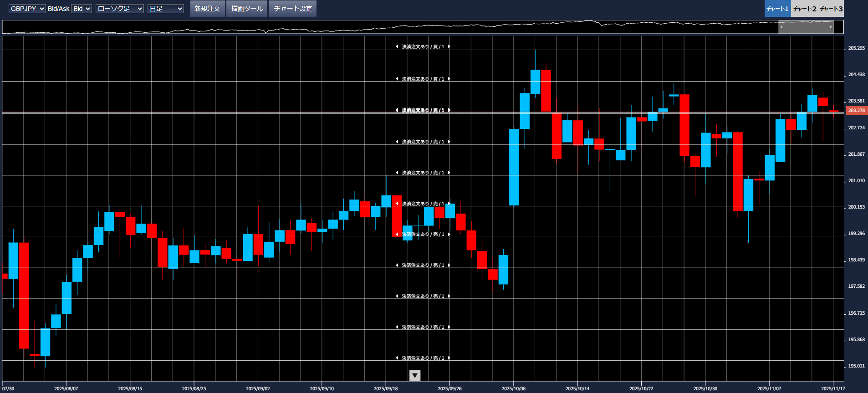Click left arrow on the topmost order label
This screenshot has width=868, height=393.
click(397, 46)
